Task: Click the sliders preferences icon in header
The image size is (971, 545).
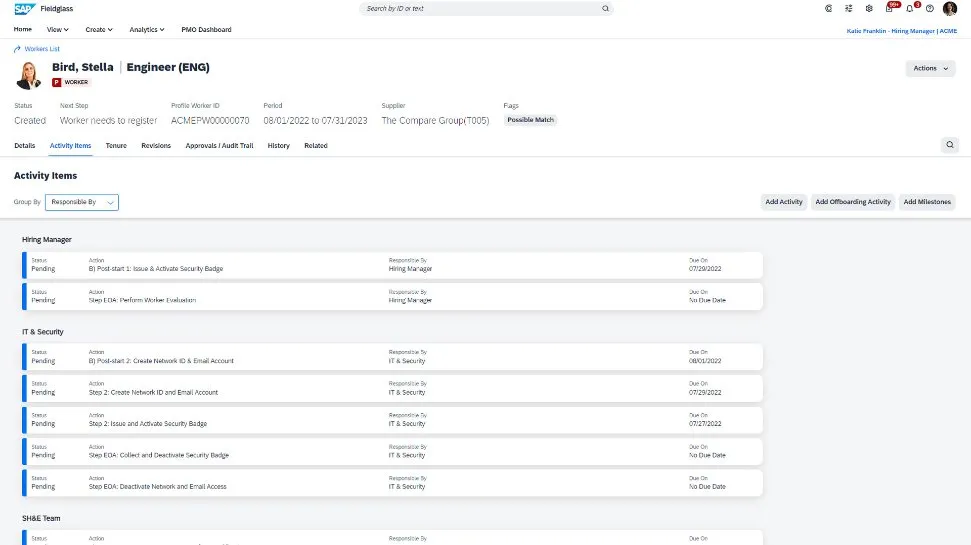Action: point(849,8)
